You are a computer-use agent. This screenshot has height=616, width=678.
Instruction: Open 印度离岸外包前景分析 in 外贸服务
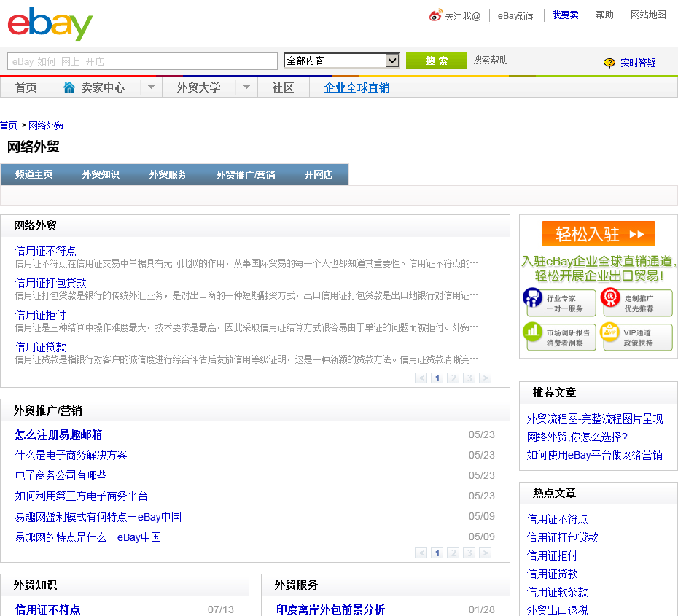330,609
